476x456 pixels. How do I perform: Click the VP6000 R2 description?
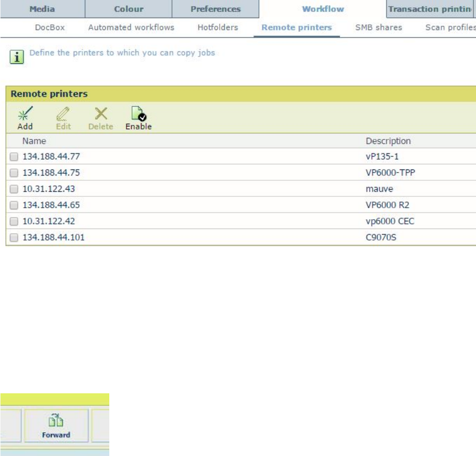click(387, 205)
